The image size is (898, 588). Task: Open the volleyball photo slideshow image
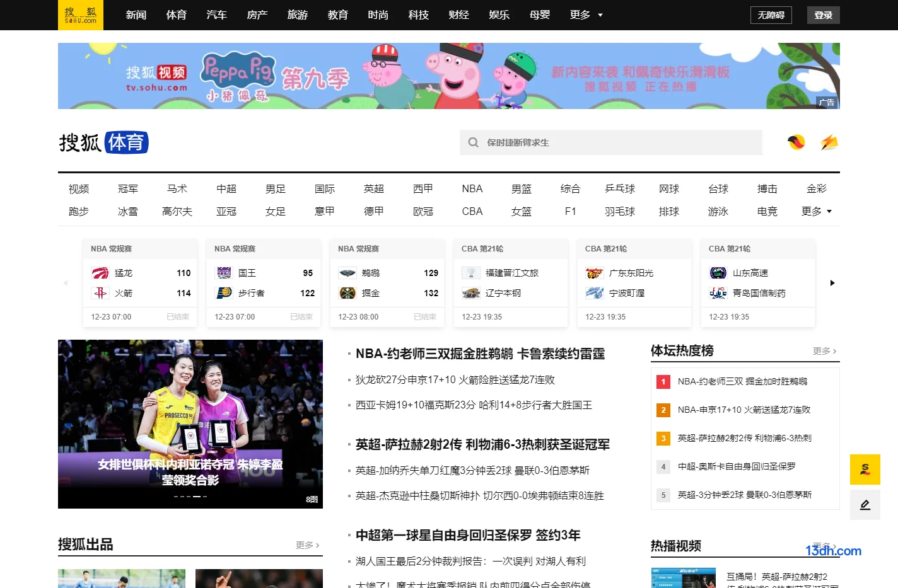point(190,424)
